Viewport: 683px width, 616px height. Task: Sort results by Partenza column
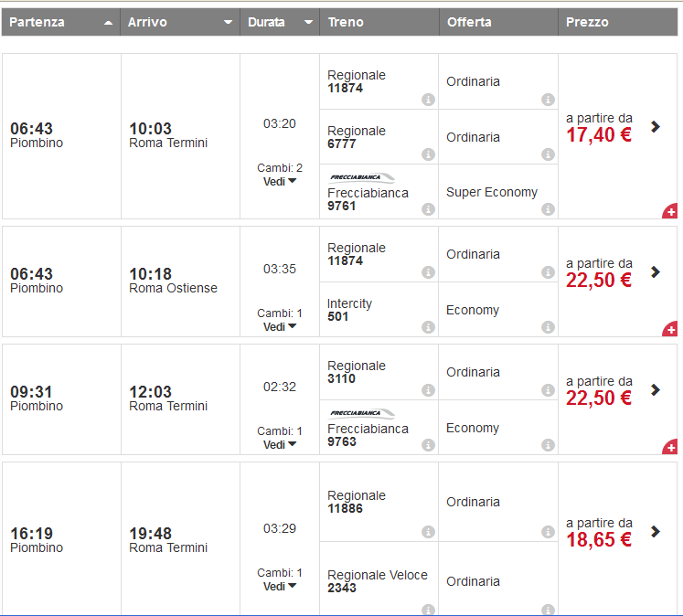pyautogui.click(x=60, y=22)
